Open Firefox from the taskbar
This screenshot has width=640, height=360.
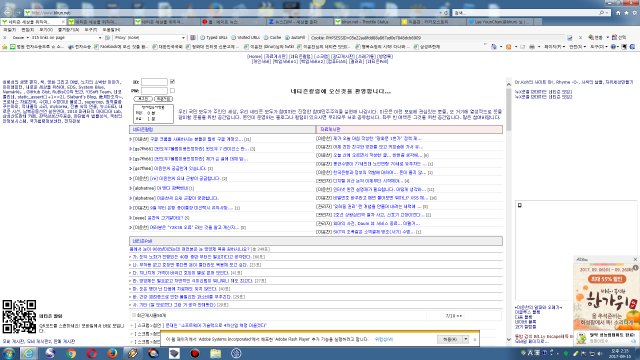[112, 353]
